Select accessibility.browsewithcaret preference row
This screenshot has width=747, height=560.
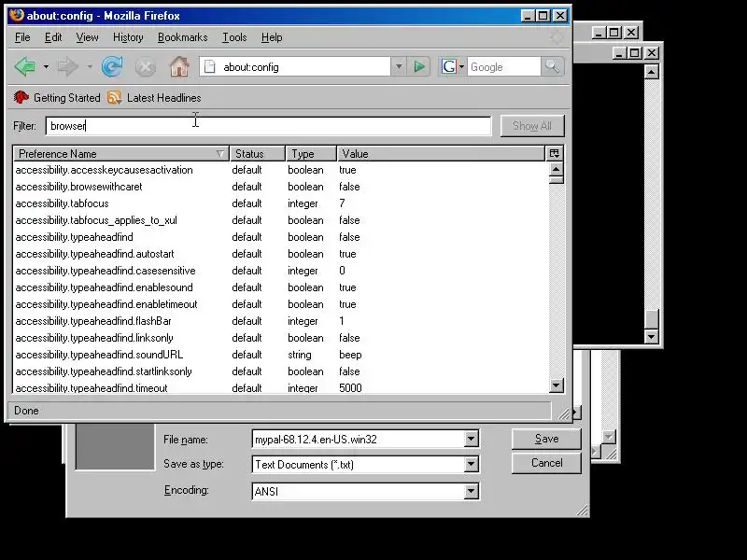tap(281, 187)
